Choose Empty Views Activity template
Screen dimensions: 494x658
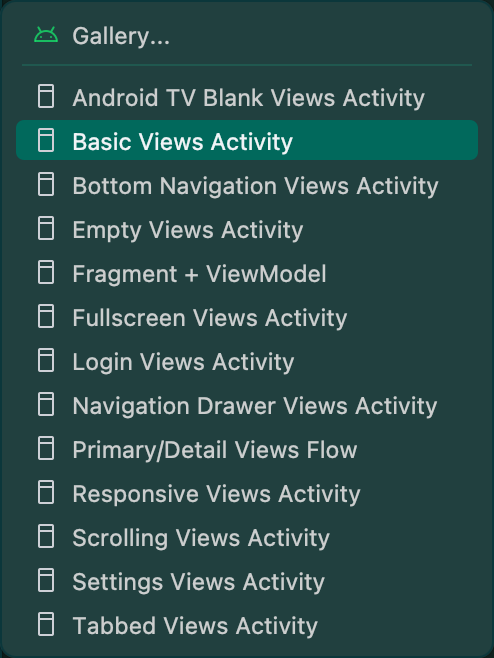pos(247,229)
